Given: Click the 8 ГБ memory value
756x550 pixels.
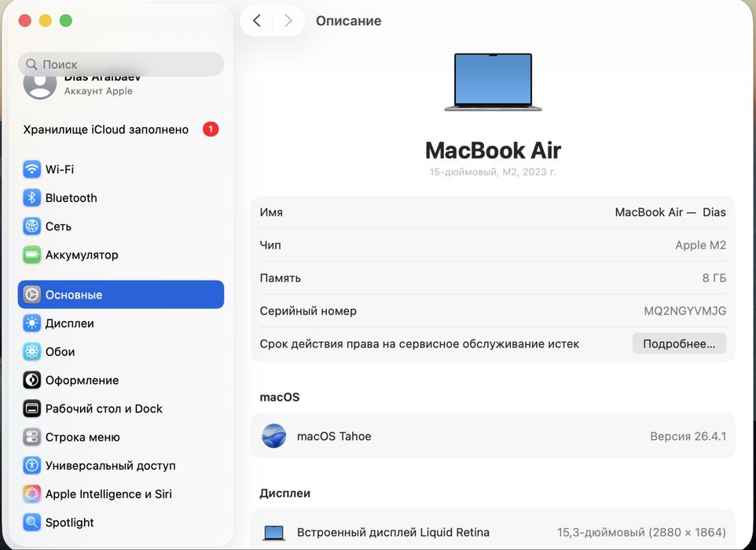Looking at the screenshot, I should (x=714, y=277).
